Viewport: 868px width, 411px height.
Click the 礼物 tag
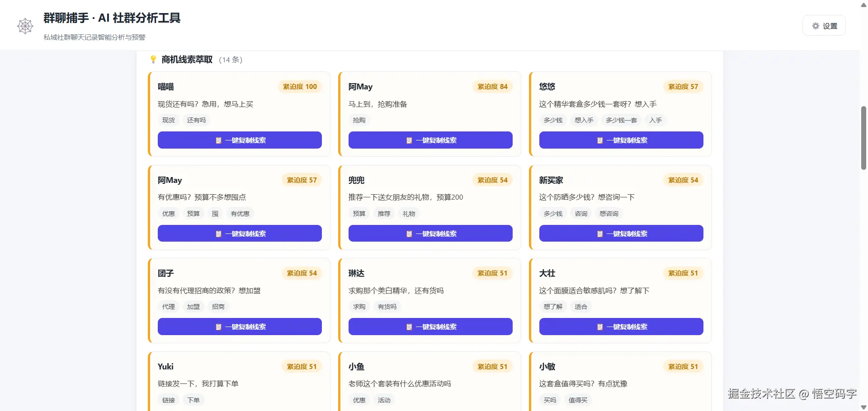coord(409,214)
